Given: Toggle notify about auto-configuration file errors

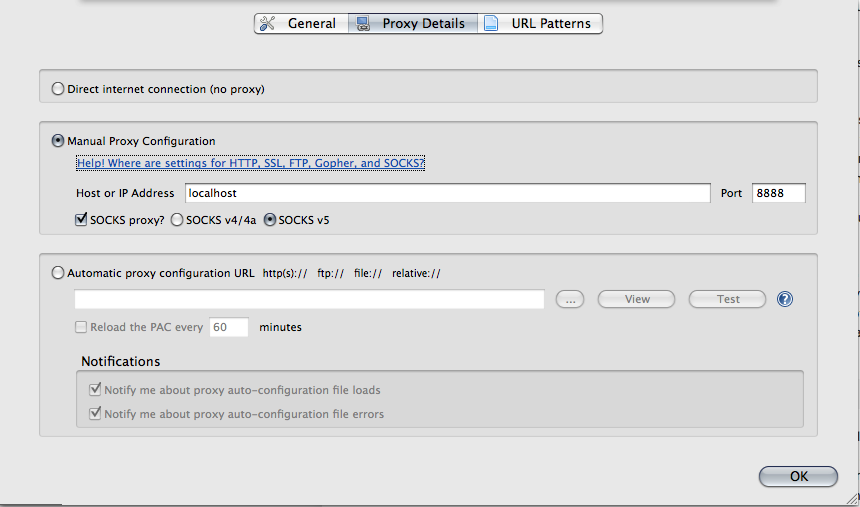Looking at the screenshot, I should [96, 414].
